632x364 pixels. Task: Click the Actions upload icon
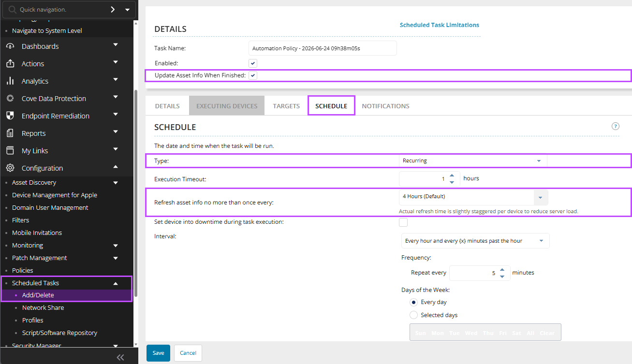[x=10, y=64]
